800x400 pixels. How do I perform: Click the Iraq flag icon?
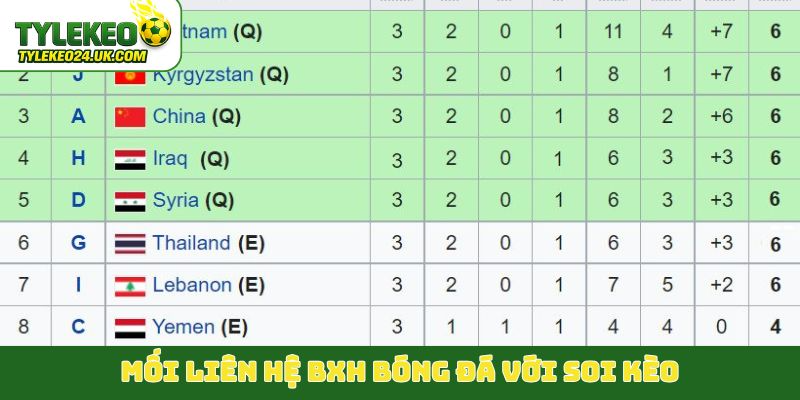(130, 159)
